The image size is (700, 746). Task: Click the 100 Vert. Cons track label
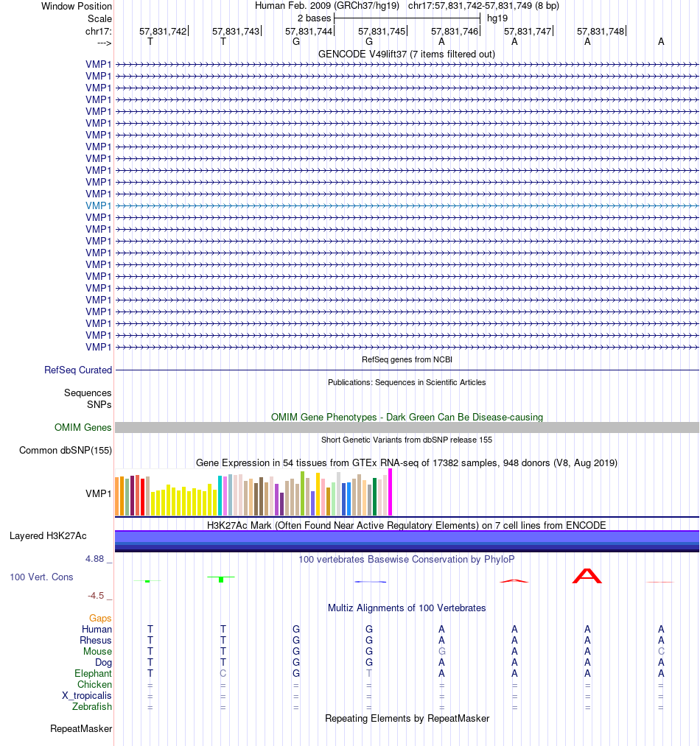click(x=41, y=577)
